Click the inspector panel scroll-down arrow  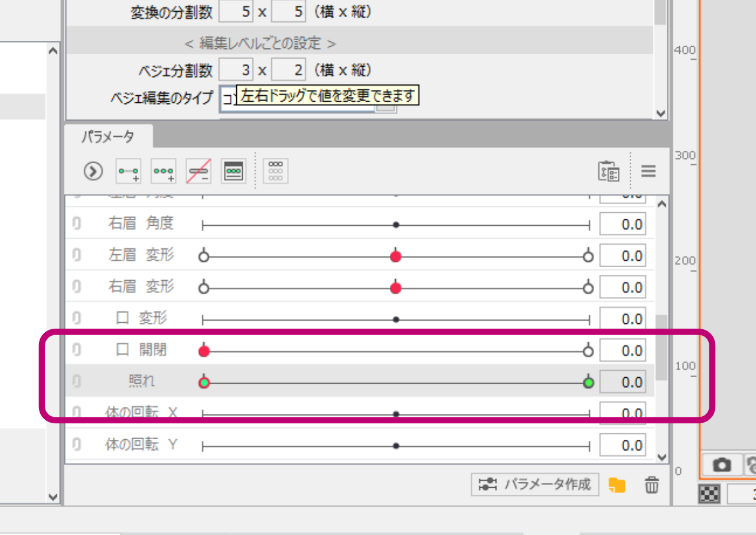click(x=661, y=113)
